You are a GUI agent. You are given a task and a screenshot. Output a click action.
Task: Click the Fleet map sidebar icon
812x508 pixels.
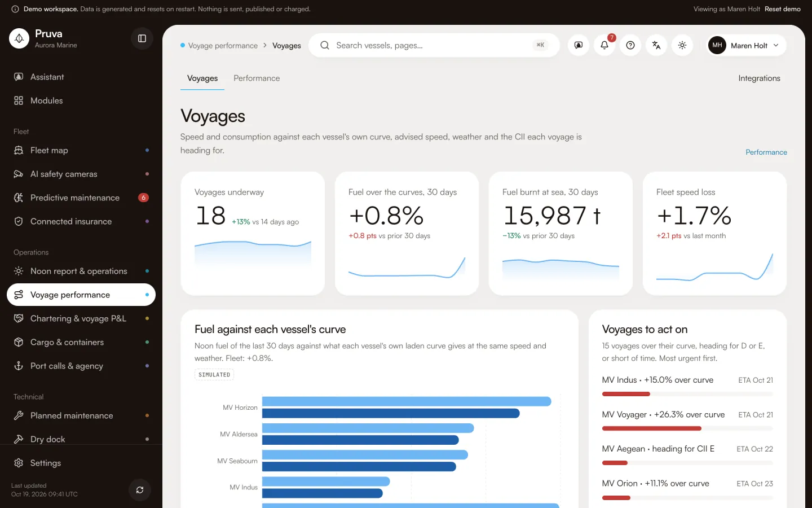pyautogui.click(x=19, y=150)
